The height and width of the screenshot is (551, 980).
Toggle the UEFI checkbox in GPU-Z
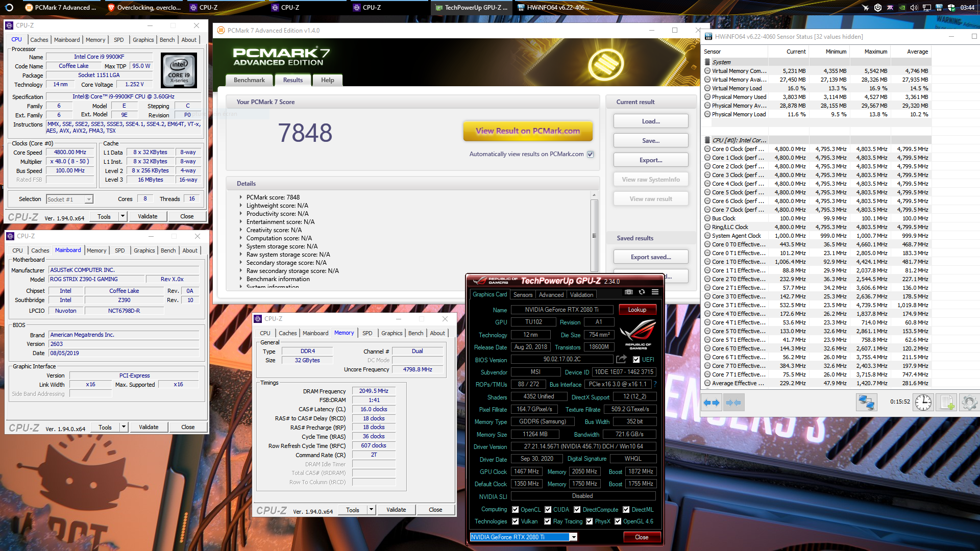(636, 360)
